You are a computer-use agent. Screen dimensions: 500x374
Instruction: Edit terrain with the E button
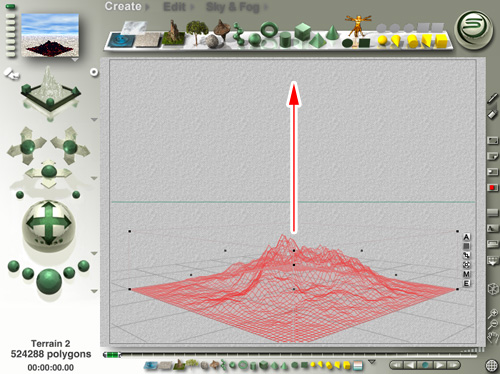click(466, 283)
